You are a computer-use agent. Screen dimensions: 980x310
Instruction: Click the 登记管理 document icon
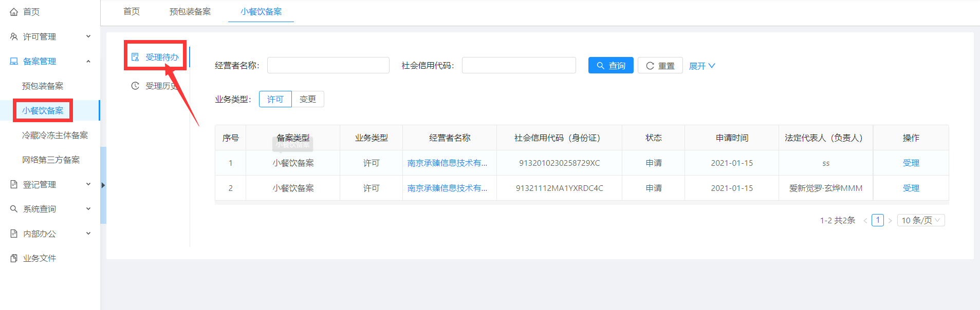coord(14,184)
